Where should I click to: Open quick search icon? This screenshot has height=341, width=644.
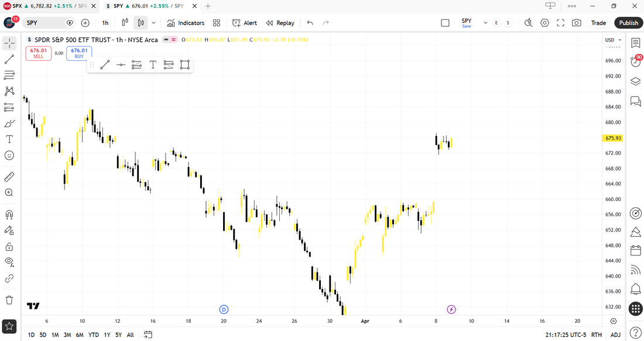(x=529, y=23)
